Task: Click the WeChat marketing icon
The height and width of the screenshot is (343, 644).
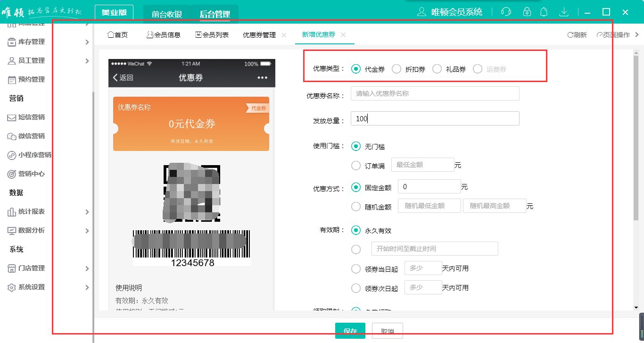Action: coord(12,136)
